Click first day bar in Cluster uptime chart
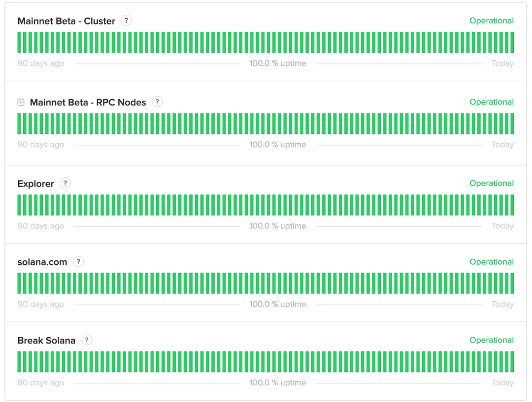 coord(19,42)
